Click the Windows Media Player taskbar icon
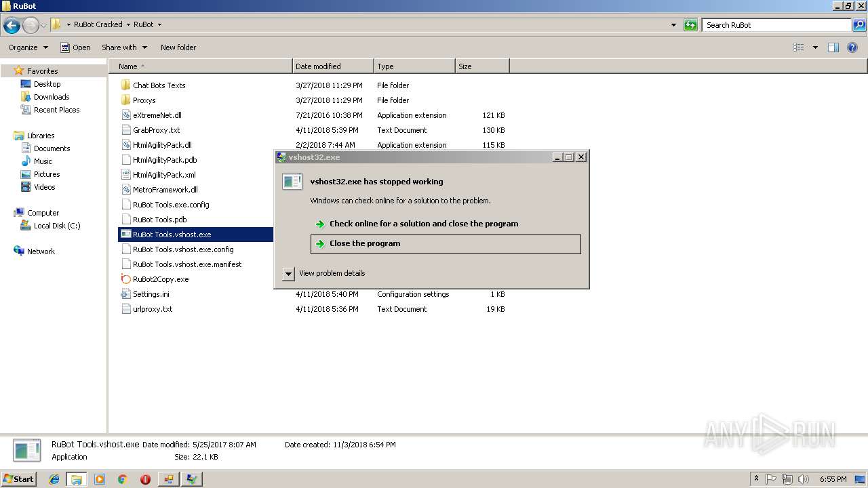868x488 pixels. 100,479
